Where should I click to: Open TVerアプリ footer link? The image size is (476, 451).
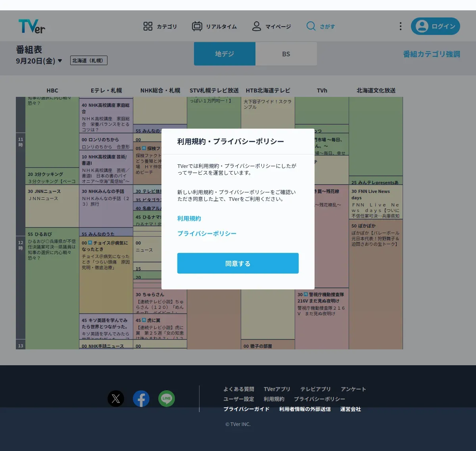click(x=277, y=389)
